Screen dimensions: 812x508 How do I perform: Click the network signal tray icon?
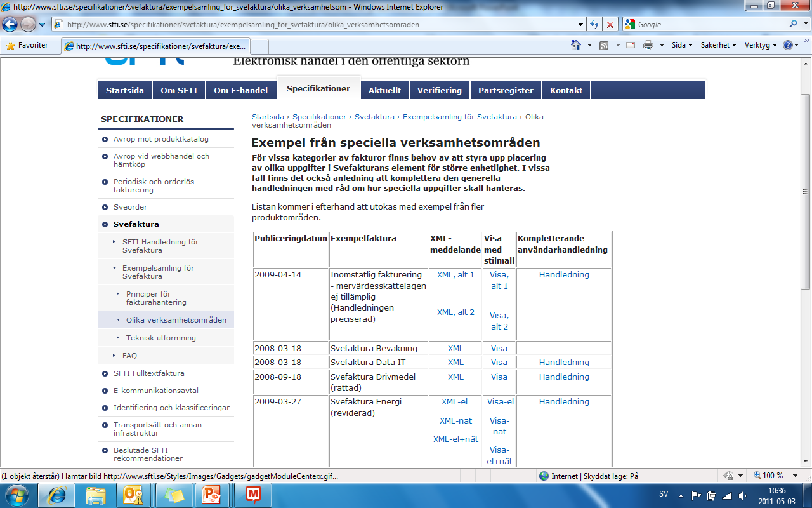point(727,495)
